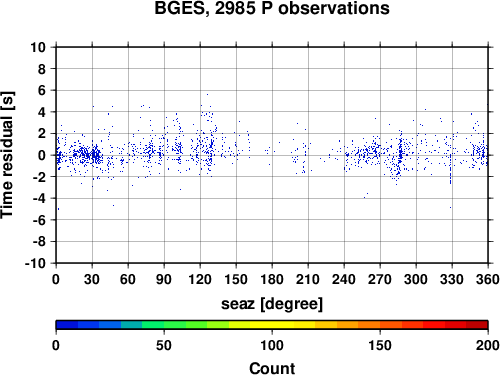Click the x-axis tick label 180
This screenshot has height=375, width=500.
[272, 279]
